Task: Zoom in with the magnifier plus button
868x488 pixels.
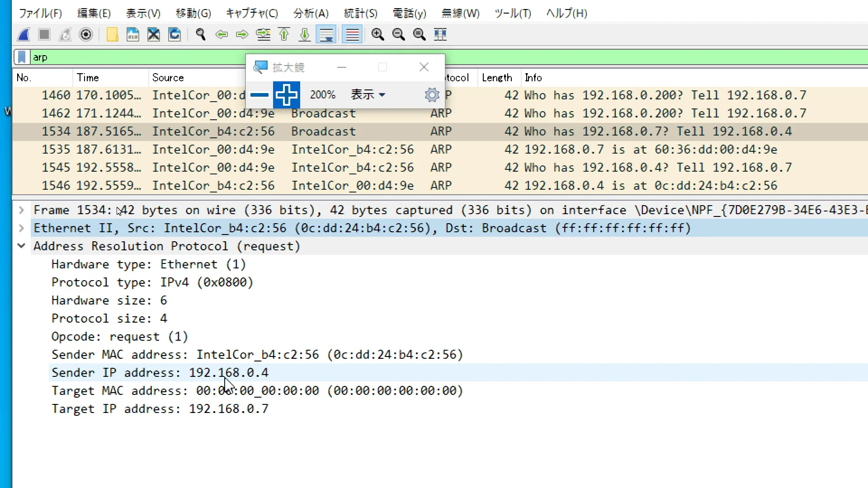Action: point(287,95)
